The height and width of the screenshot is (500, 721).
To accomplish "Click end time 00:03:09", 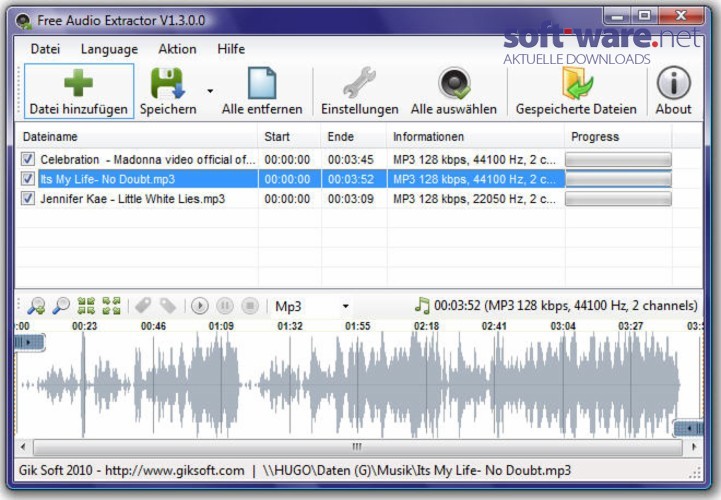I will point(351,199).
